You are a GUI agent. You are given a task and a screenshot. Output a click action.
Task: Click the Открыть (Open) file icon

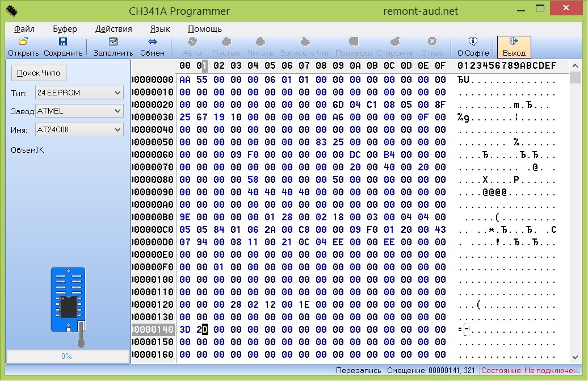coord(23,42)
